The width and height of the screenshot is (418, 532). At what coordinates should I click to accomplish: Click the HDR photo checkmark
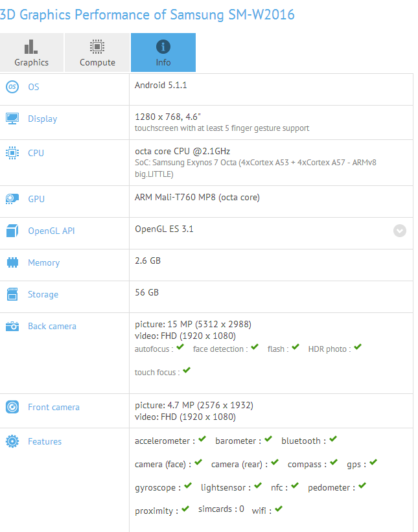358,347
